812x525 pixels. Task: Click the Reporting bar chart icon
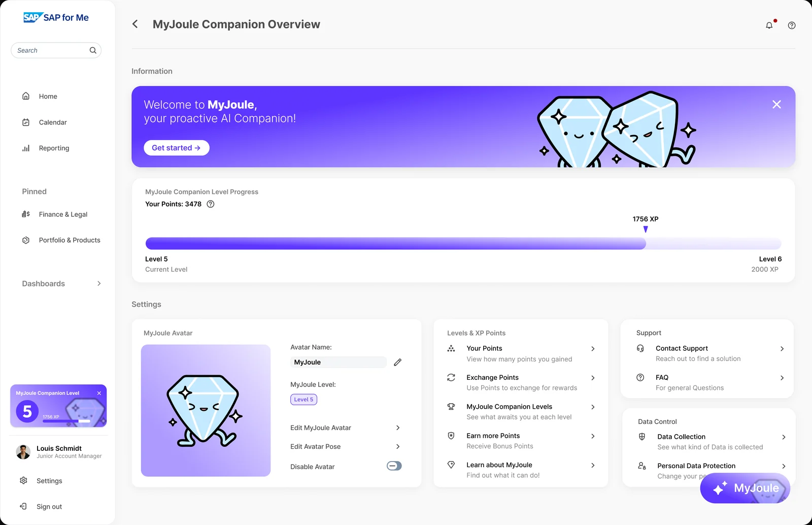pos(26,148)
